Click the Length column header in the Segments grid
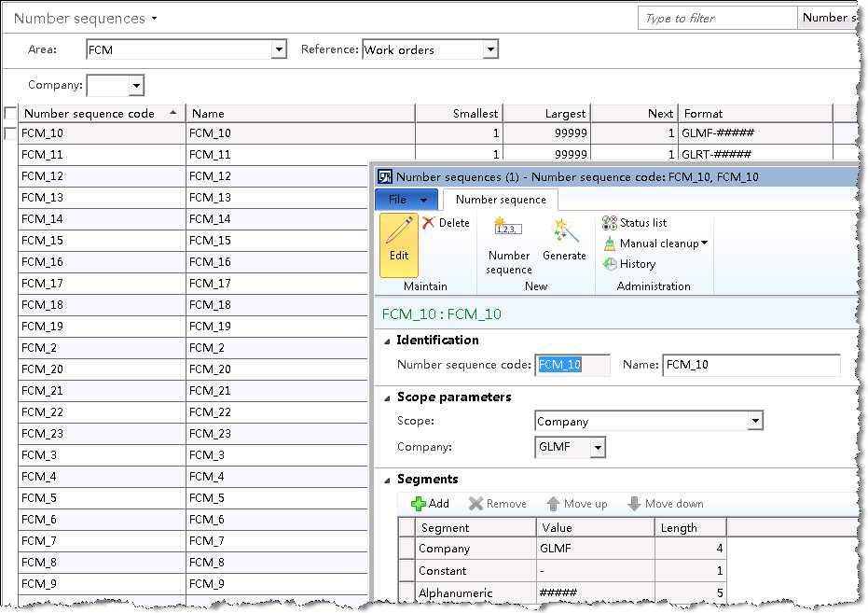 (690, 527)
